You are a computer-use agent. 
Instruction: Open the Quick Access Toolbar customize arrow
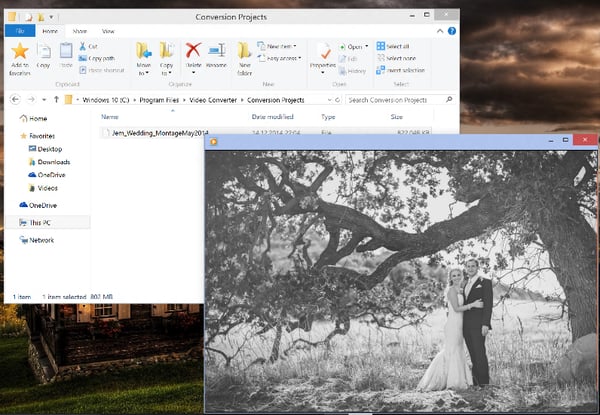pyautogui.click(x=51, y=17)
